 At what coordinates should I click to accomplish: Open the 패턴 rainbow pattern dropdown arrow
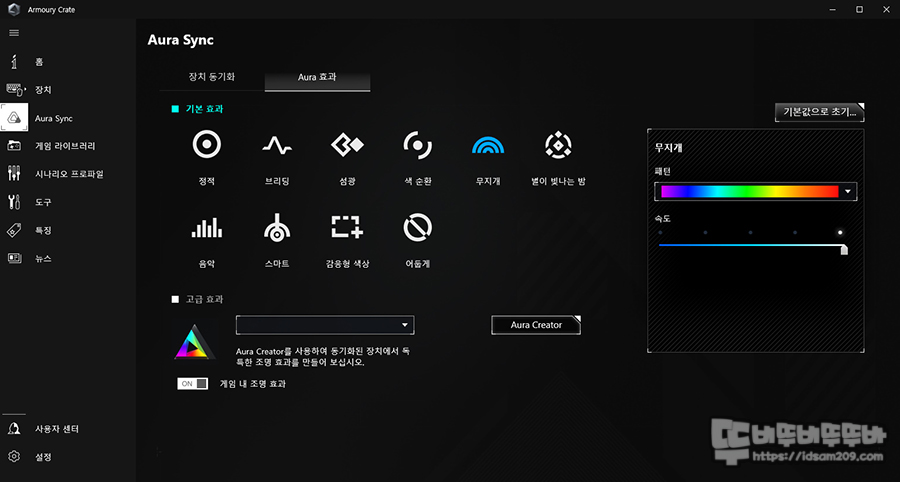(x=848, y=192)
